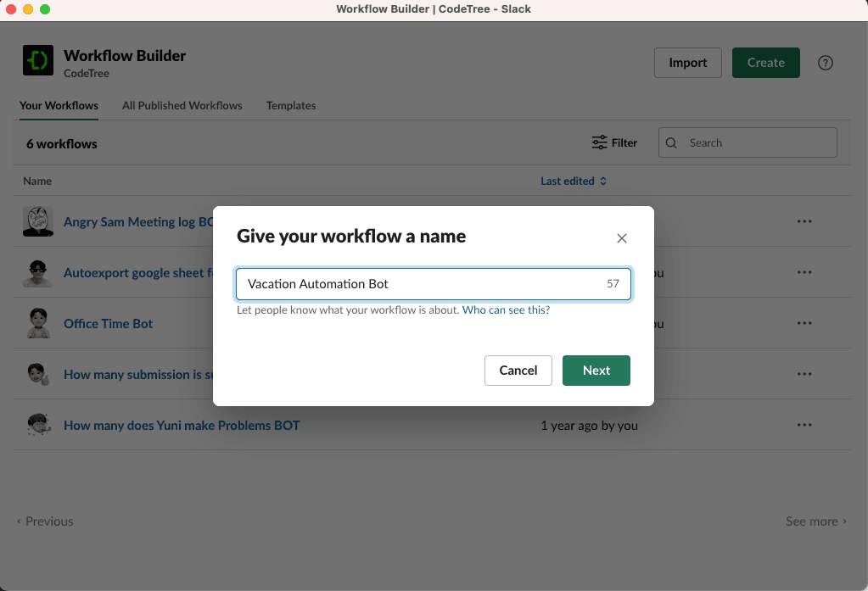Image resolution: width=868 pixels, height=591 pixels.
Task: Open the Who can see this link
Action: coord(506,309)
